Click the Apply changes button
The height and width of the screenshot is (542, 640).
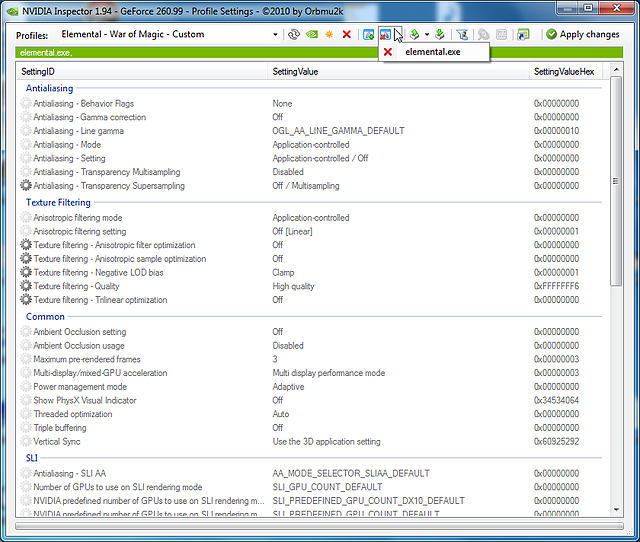click(582, 35)
